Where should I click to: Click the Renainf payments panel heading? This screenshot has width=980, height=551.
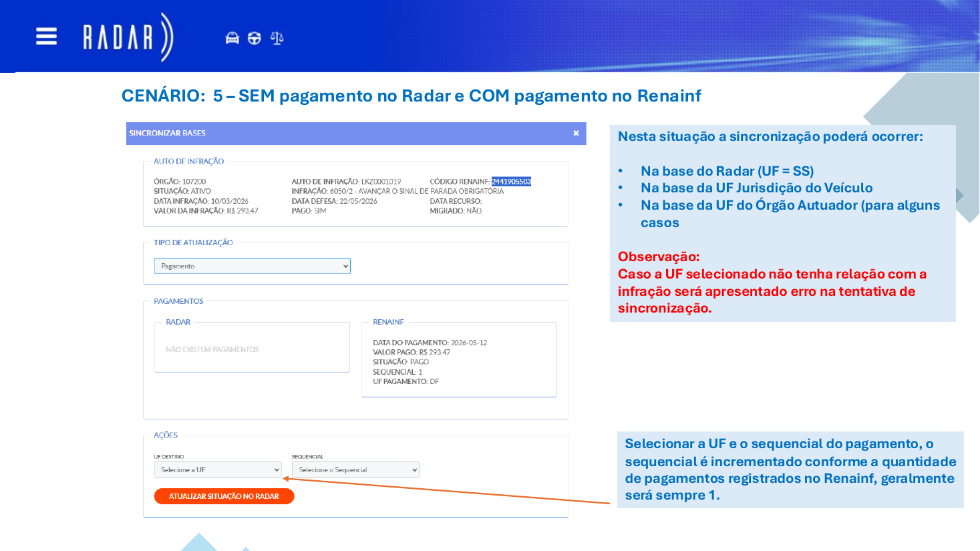tap(388, 322)
